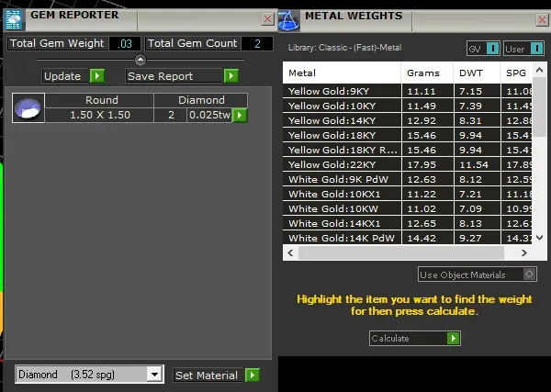Click the green arrow beside Calculate
Image resolution: width=551 pixels, height=392 pixels.
click(x=454, y=338)
